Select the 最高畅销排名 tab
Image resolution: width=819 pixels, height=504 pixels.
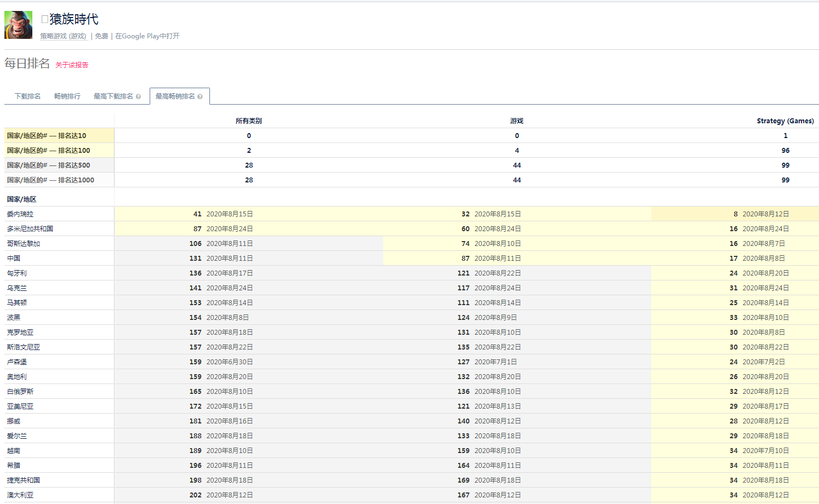click(x=175, y=96)
